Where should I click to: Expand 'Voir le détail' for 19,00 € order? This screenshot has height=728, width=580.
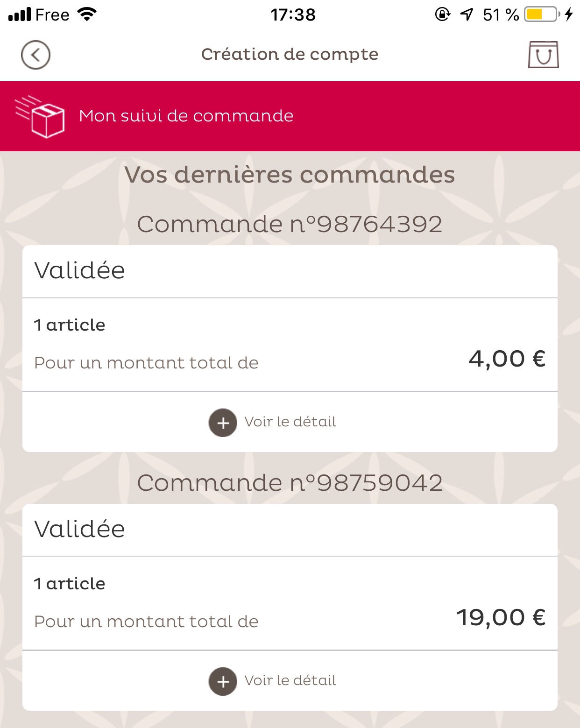coord(290,680)
